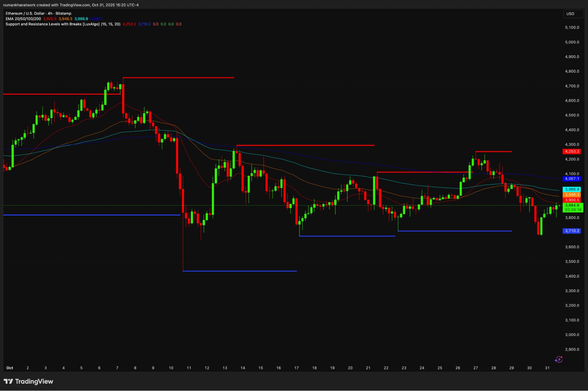The height and width of the screenshot is (391, 588).
Task: Click the purple lightning icon in the chart corner
Action: [558, 359]
